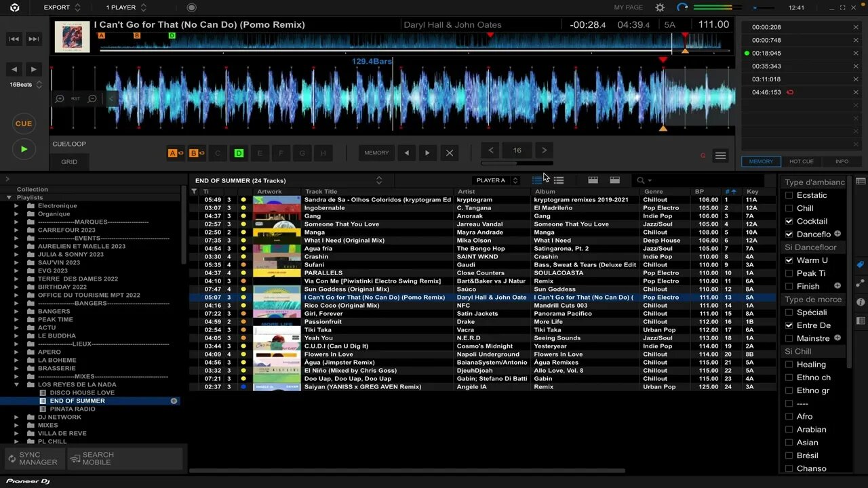Open the My Tag panel icon
868x488 pixels.
[861, 264]
